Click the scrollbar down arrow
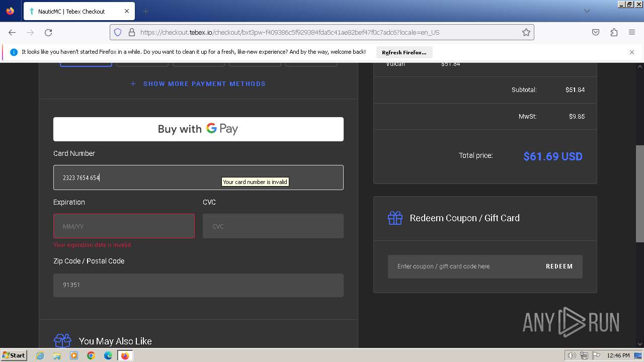This screenshot has width=644, height=362. [x=640, y=344]
